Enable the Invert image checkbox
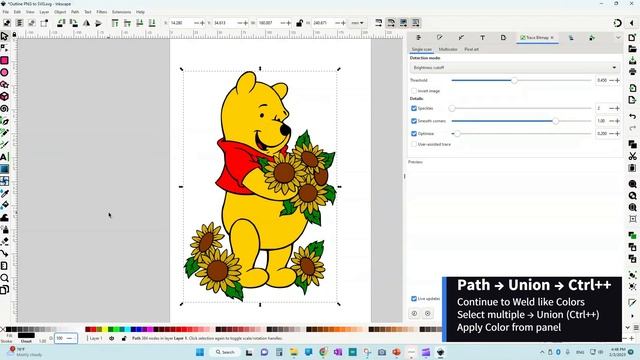The width and height of the screenshot is (640, 360). coord(414,91)
